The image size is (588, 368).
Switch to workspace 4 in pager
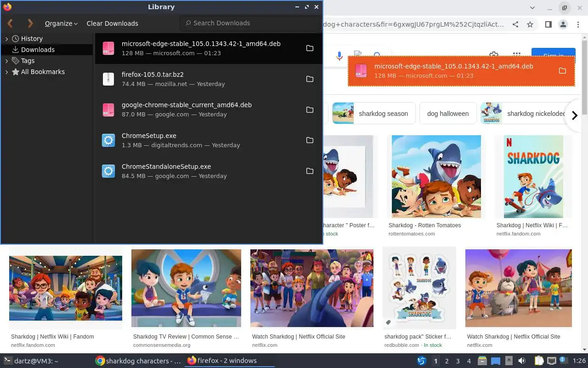coord(469,361)
